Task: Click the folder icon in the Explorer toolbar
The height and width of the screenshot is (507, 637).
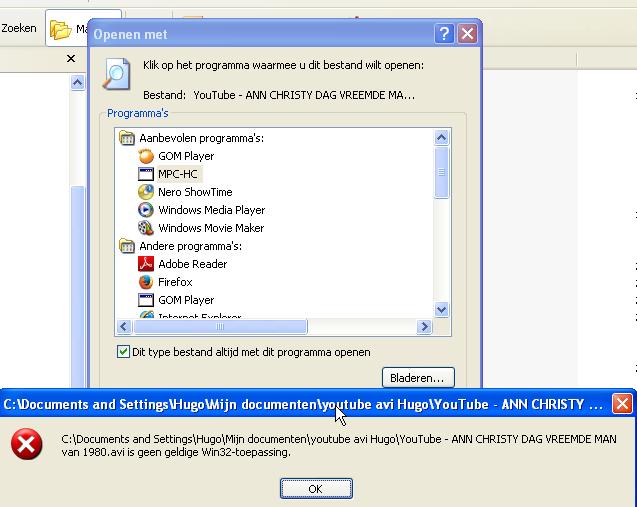Action: pyautogui.click(x=61, y=30)
